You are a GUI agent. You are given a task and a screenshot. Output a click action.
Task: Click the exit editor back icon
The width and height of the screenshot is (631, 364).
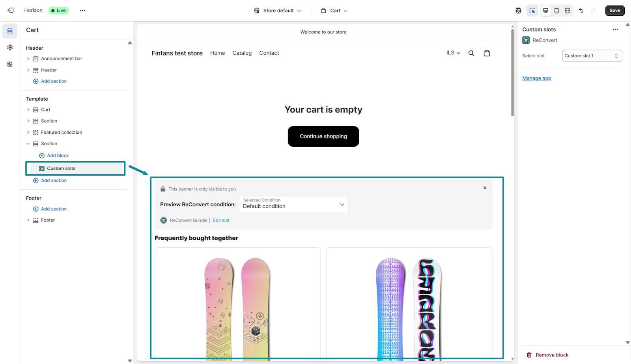click(x=11, y=11)
